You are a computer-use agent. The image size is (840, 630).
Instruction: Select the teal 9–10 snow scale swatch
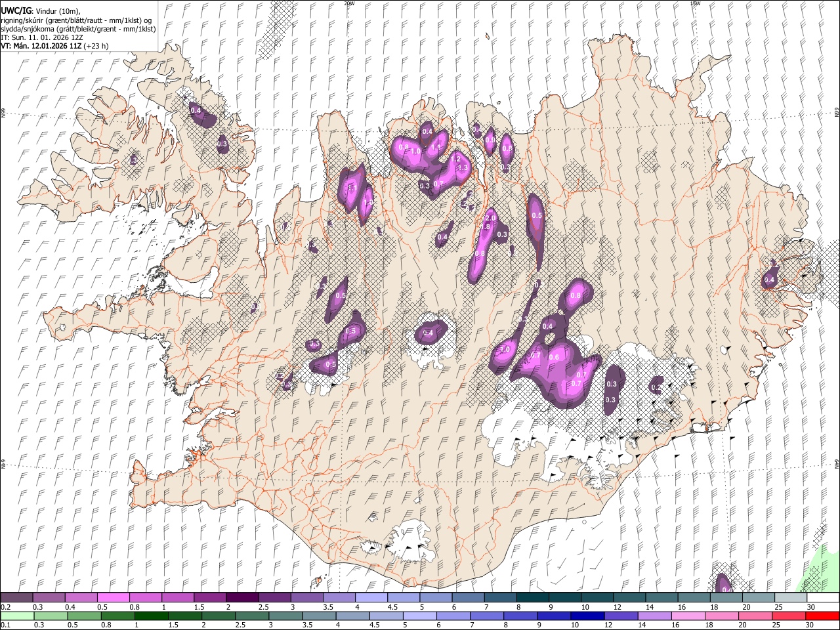(x=564, y=597)
